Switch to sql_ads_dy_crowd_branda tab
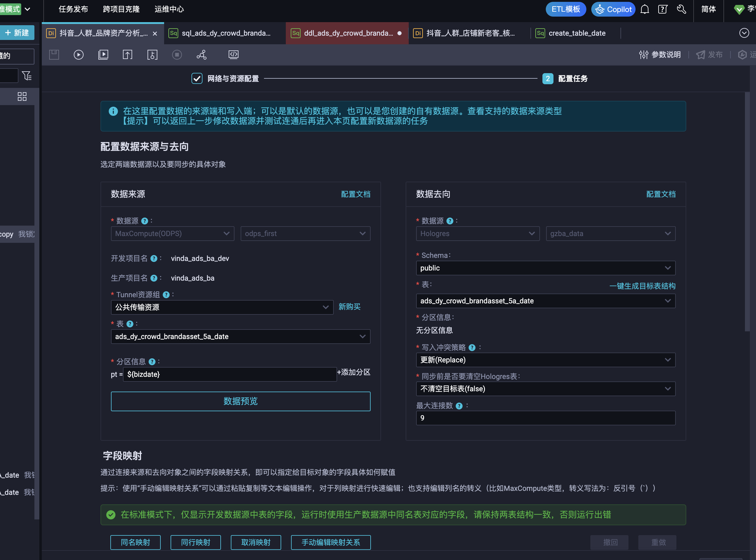 (225, 33)
